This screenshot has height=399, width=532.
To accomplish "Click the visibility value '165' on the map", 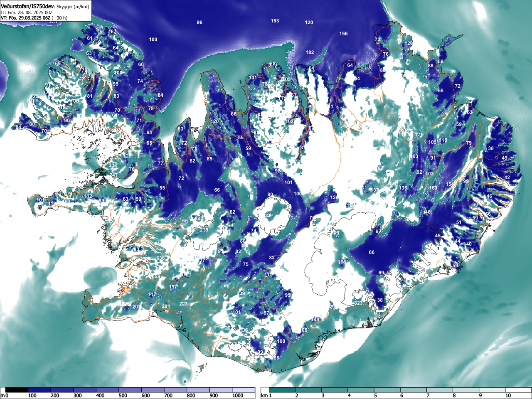I will (x=342, y=262).
